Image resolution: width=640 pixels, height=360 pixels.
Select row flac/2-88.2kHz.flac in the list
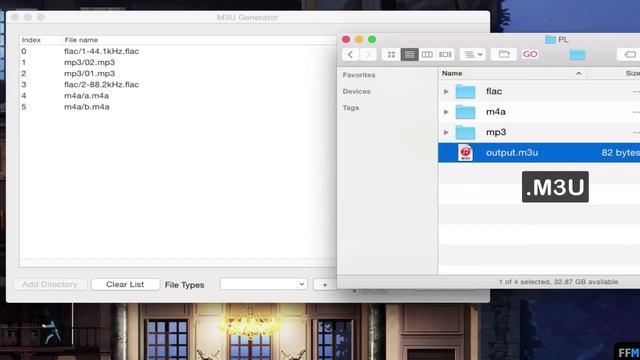tap(178, 84)
